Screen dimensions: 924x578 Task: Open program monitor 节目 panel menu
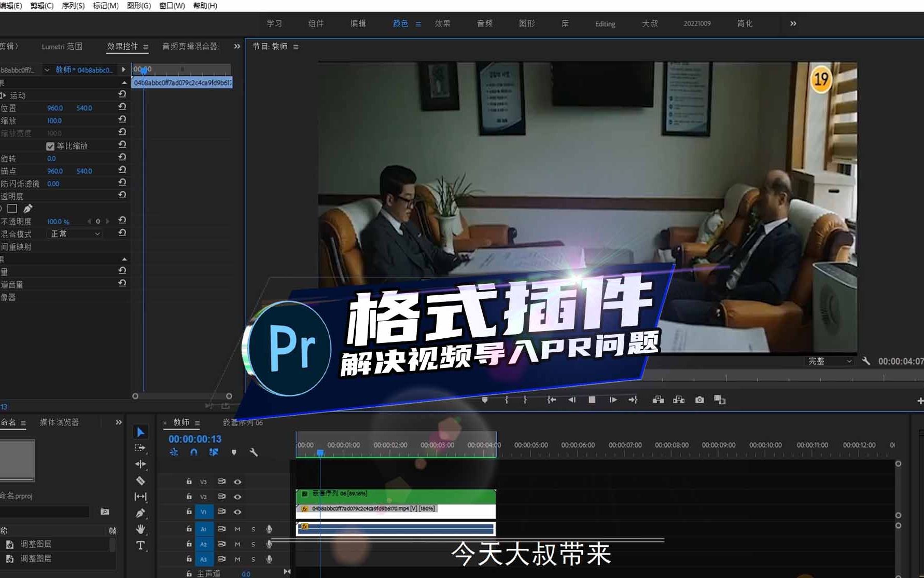(x=296, y=47)
